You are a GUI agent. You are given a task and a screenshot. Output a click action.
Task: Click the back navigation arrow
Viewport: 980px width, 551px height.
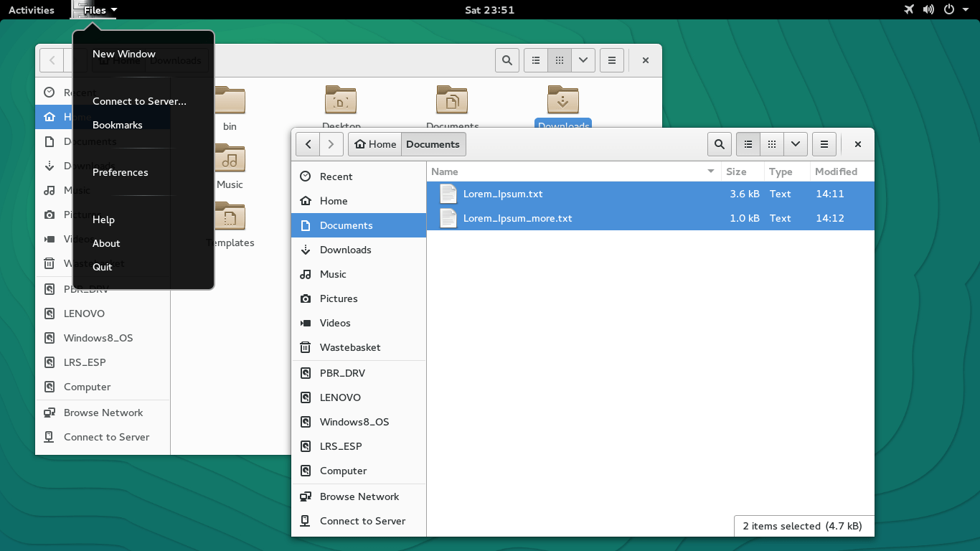[308, 143]
